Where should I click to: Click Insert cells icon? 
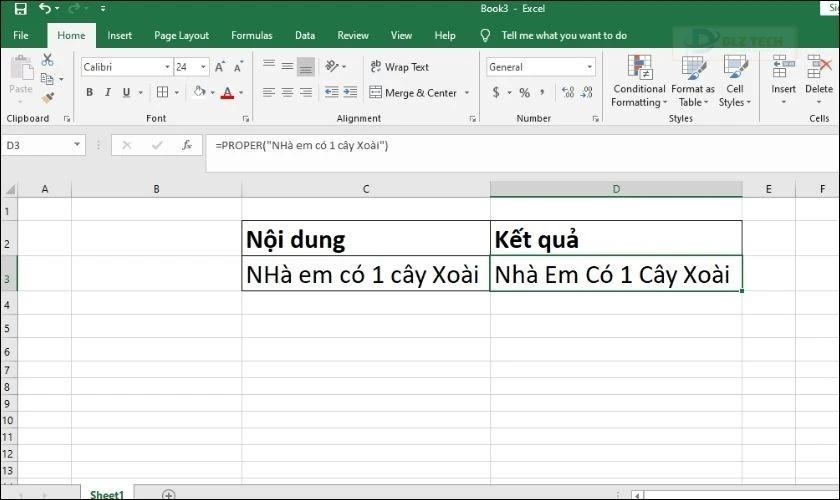coord(783,67)
